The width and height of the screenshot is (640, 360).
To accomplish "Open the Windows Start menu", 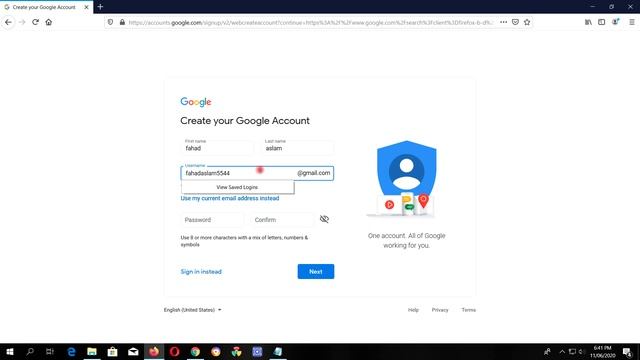I will tap(10, 351).
